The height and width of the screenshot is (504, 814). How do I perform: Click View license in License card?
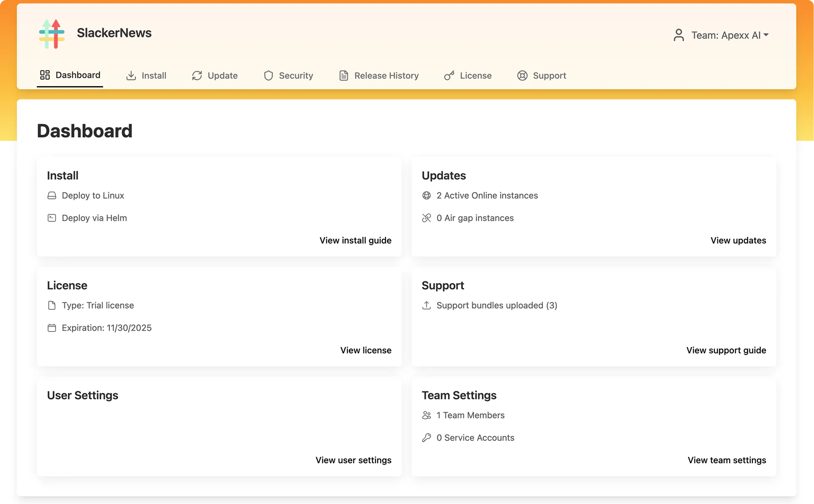366,350
